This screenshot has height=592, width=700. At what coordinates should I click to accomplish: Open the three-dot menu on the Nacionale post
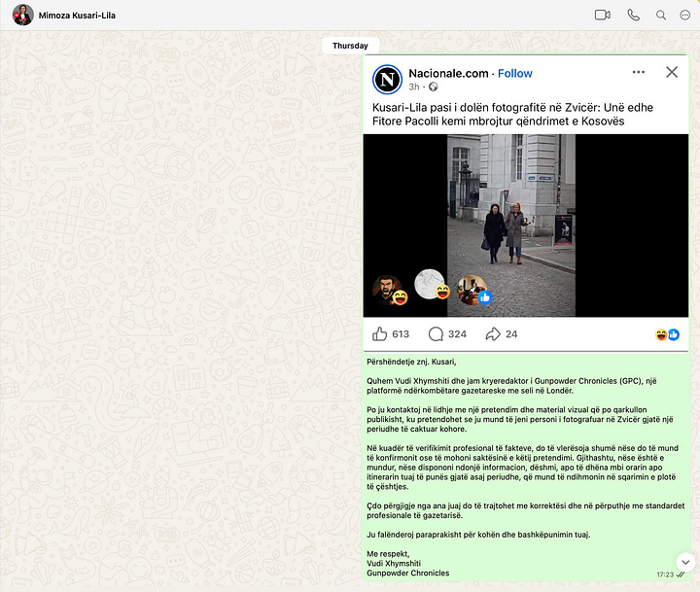click(639, 72)
